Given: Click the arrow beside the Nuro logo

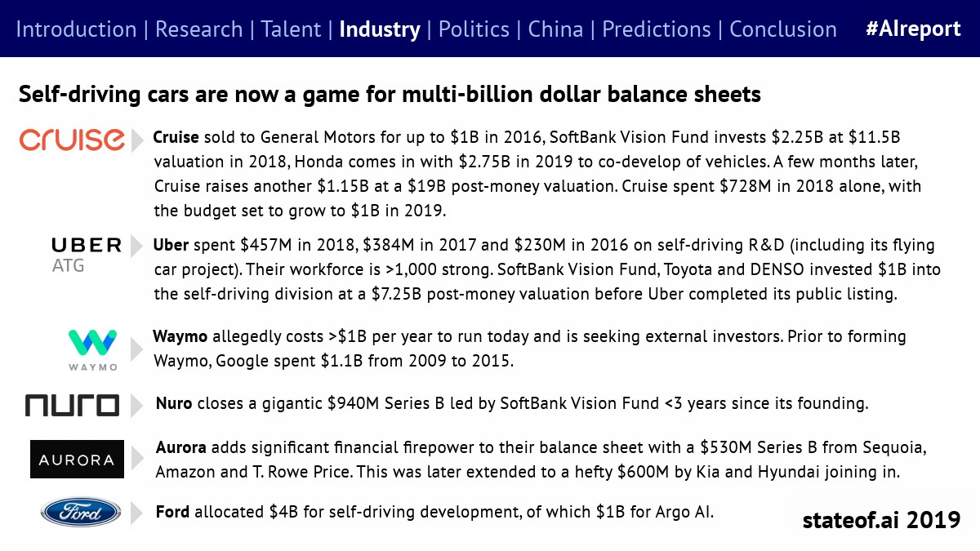Looking at the screenshot, I should (x=137, y=405).
